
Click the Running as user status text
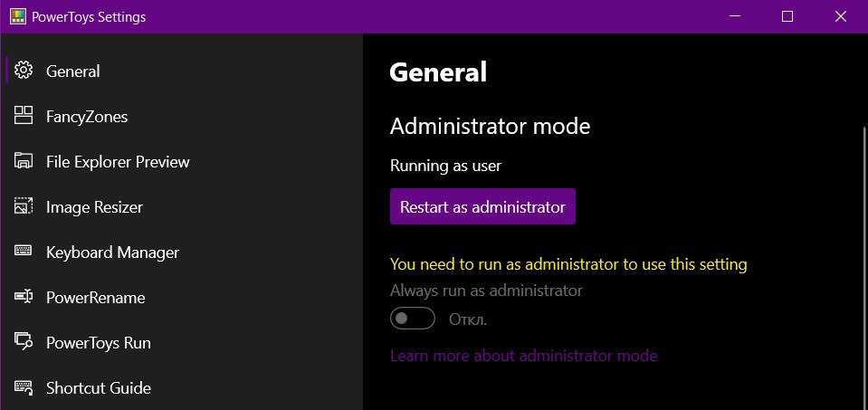[445, 166]
